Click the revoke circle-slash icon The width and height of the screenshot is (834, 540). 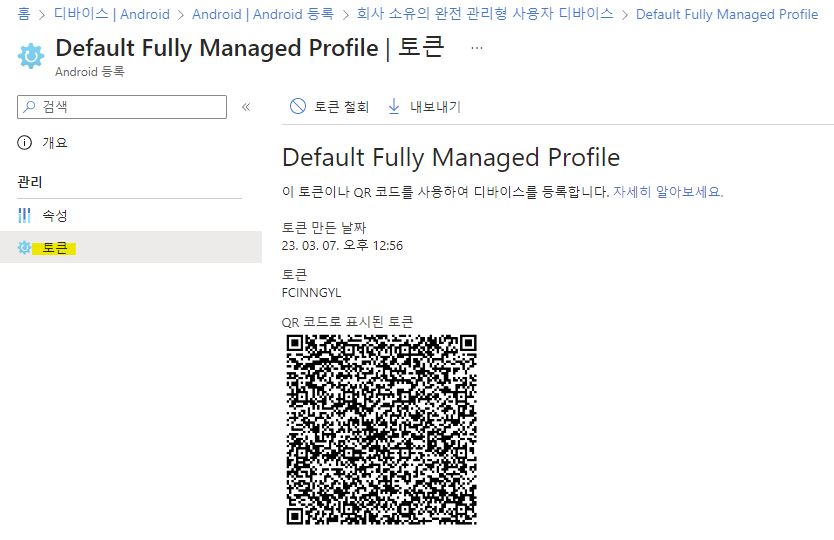(x=298, y=106)
